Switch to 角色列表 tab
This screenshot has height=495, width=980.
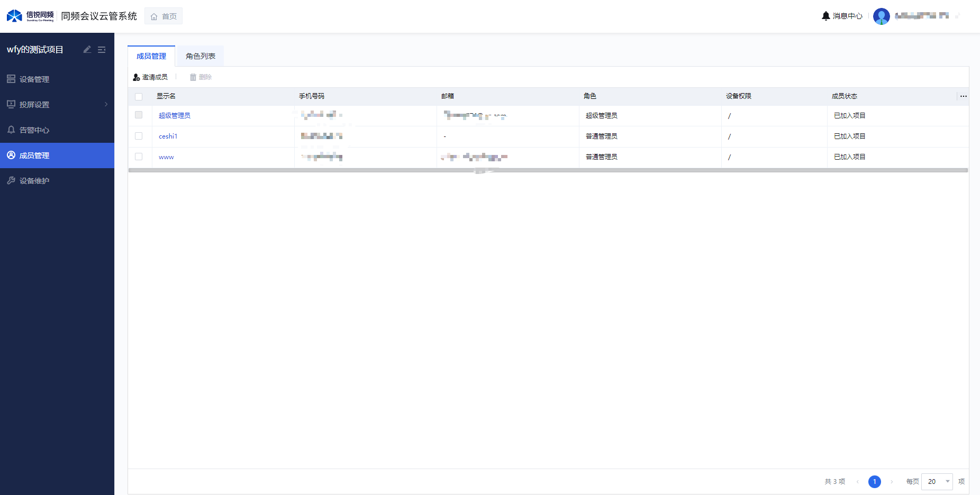click(201, 56)
